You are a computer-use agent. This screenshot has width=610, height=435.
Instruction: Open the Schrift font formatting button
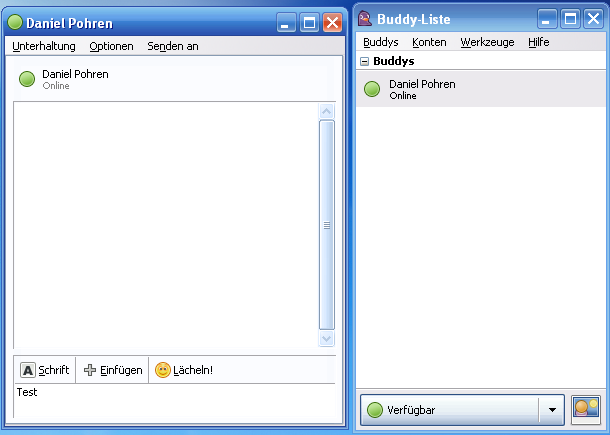click(45, 370)
